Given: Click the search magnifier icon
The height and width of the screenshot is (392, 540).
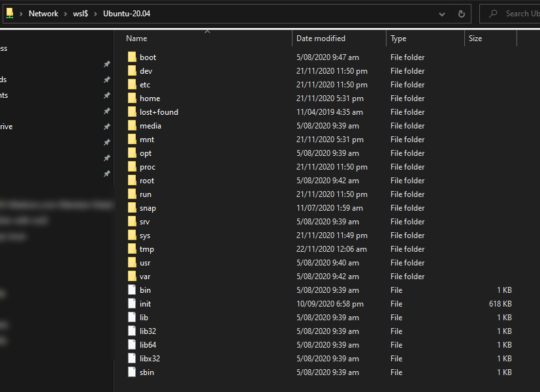Looking at the screenshot, I should click(x=493, y=14).
